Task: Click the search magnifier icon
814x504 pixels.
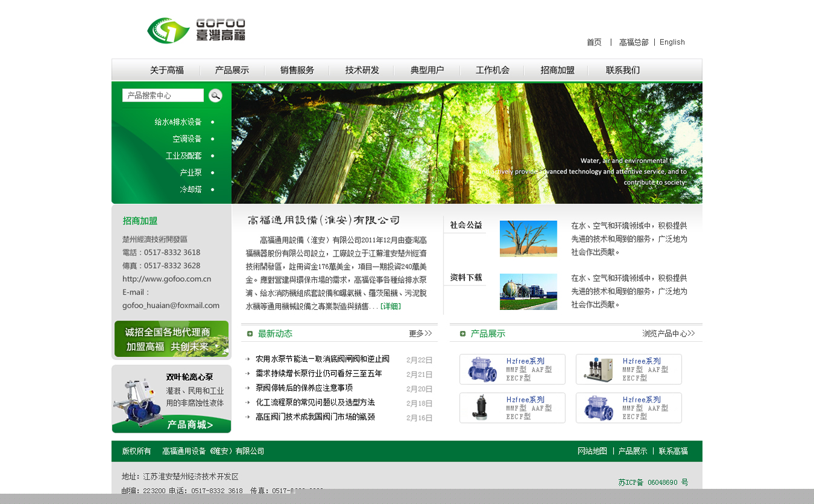Action: pos(215,96)
